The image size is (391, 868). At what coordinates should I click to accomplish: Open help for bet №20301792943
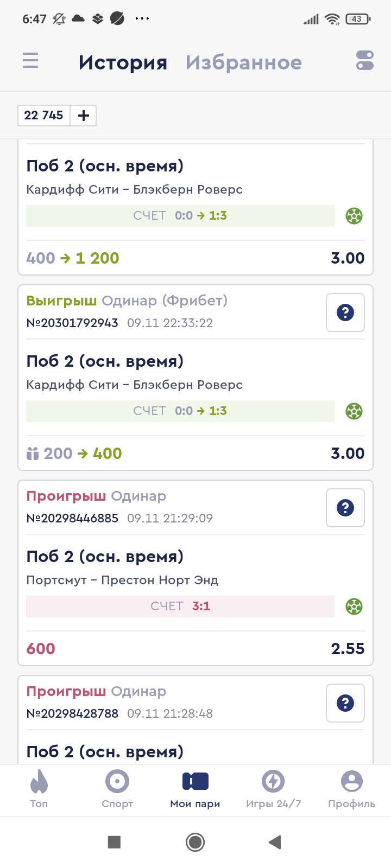coord(345,312)
